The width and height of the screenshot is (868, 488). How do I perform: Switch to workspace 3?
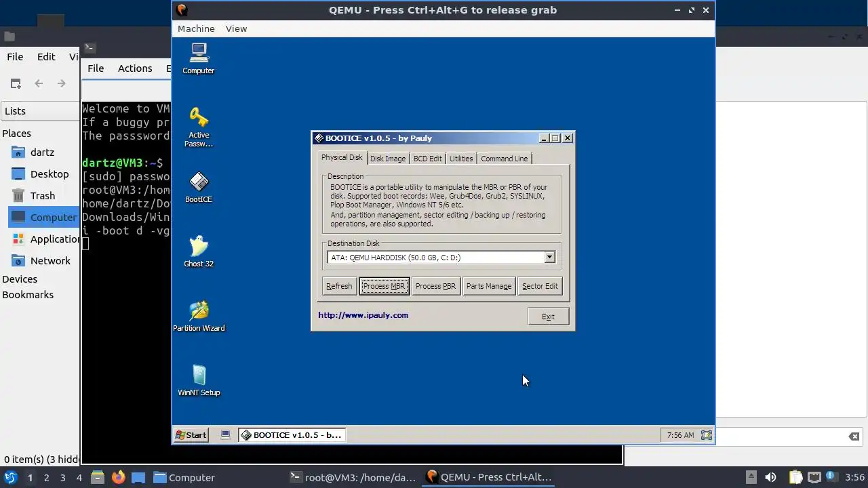click(x=62, y=478)
